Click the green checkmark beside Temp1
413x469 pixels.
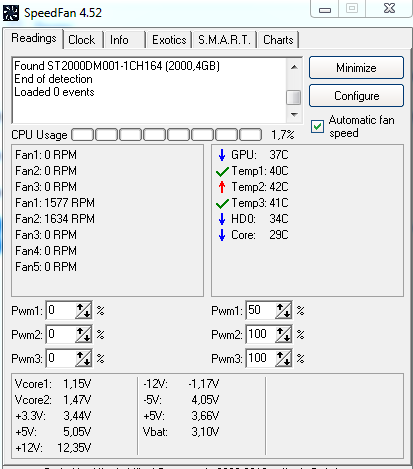coord(222,171)
